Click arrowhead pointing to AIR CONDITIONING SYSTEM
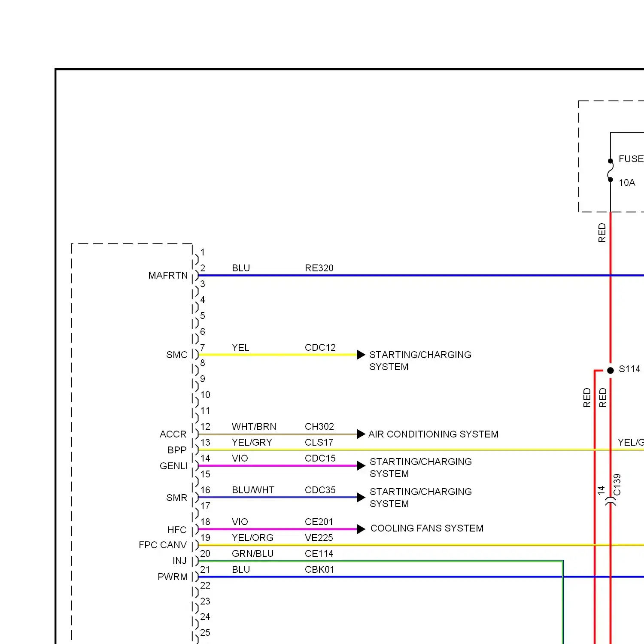 (x=361, y=434)
